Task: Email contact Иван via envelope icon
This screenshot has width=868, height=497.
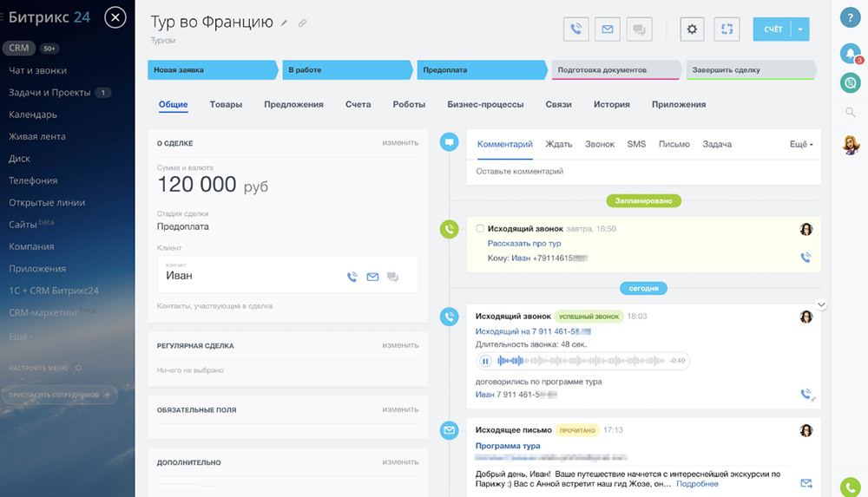Action: pyautogui.click(x=372, y=277)
